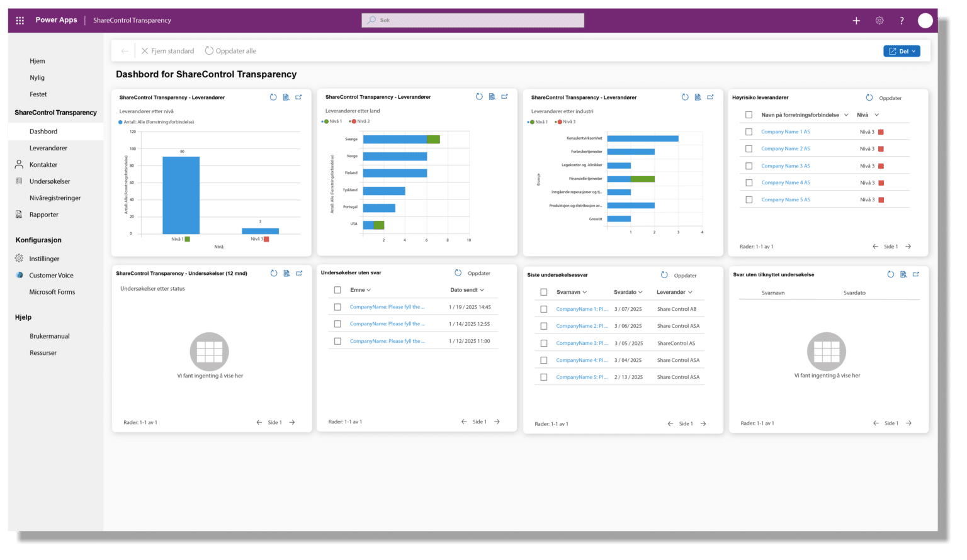967x560 pixels.
Task: Open the Power Apps app launcher waffle
Action: coord(20,20)
